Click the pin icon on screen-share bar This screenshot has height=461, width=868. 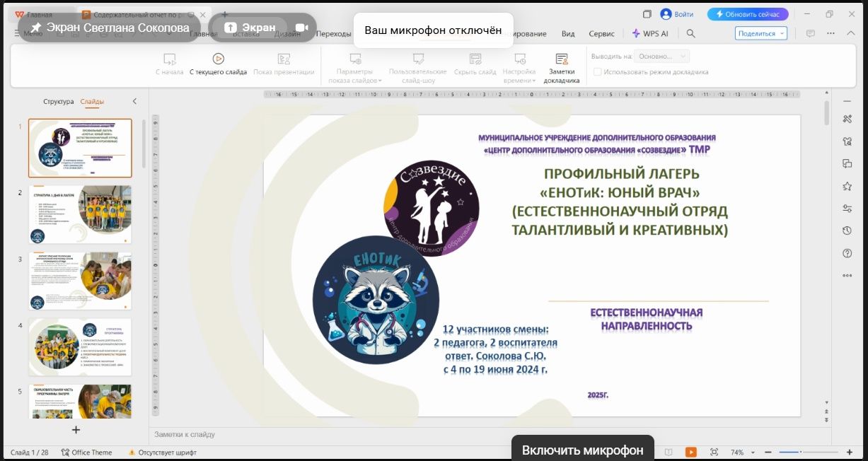35,28
